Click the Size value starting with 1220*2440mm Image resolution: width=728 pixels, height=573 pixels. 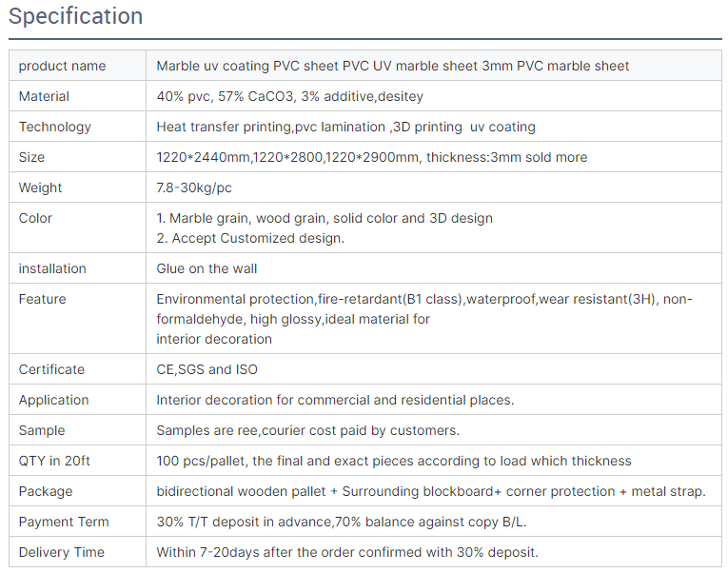(x=371, y=158)
